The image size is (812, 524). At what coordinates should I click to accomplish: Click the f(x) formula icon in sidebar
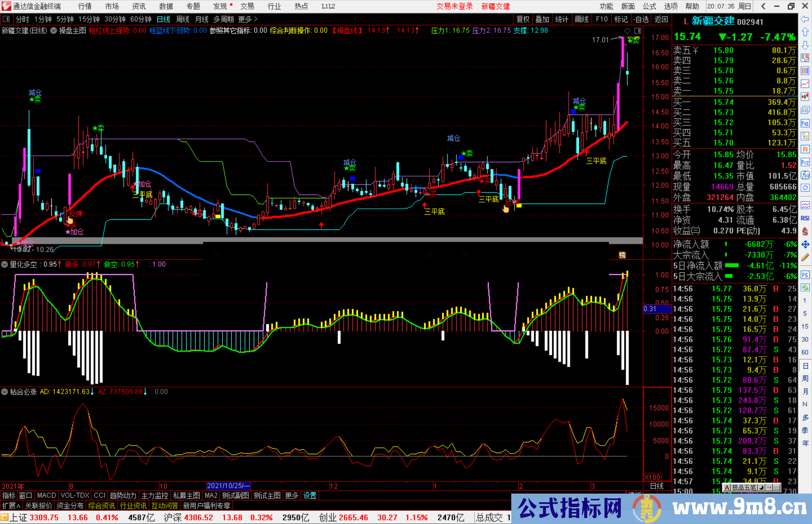pos(805,175)
